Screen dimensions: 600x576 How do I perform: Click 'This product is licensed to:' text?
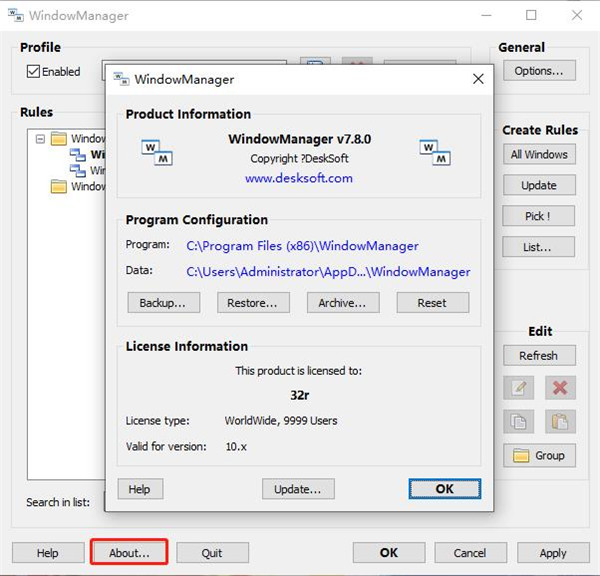click(x=298, y=370)
